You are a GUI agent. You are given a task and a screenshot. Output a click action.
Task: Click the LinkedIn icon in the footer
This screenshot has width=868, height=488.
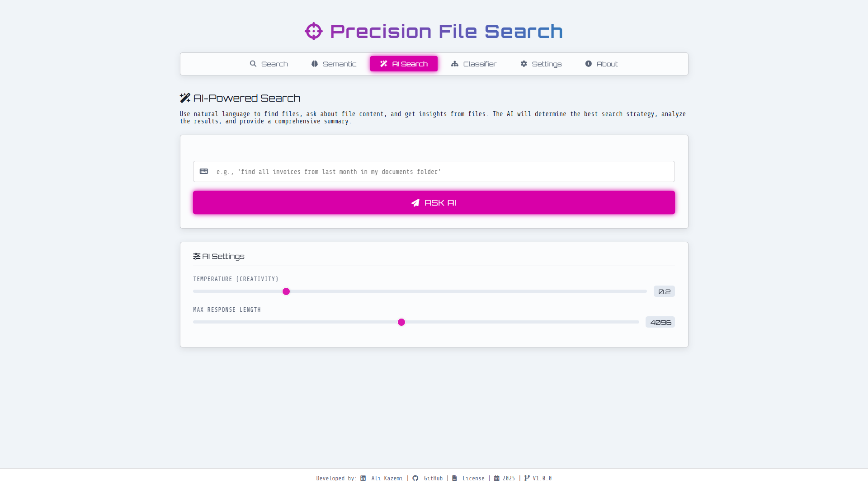click(x=363, y=478)
